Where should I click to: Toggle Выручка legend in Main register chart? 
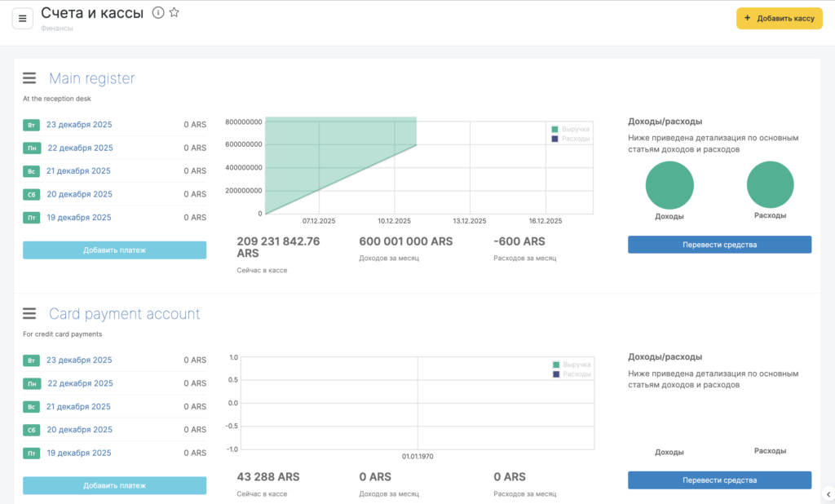coord(570,129)
